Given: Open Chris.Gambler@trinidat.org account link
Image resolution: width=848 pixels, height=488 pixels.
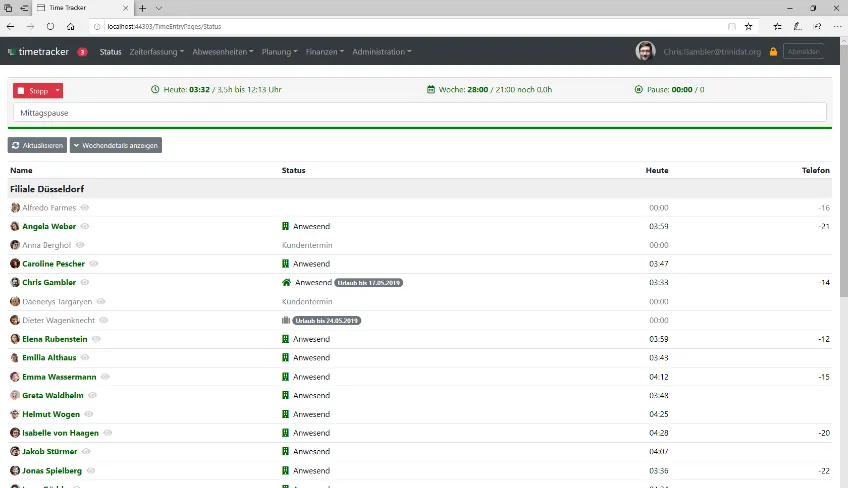Looking at the screenshot, I should coord(712,52).
